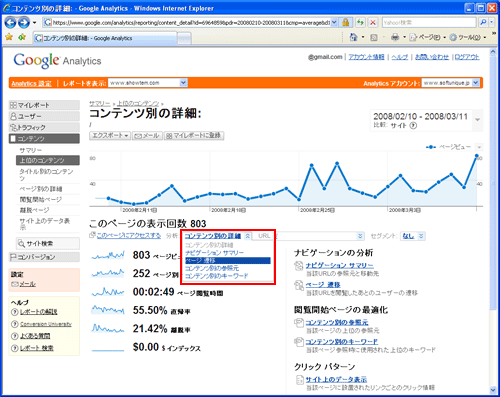Screen dimensions: 500x397
Task: Select Summary under Content sidebar
Action: click(31, 150)
